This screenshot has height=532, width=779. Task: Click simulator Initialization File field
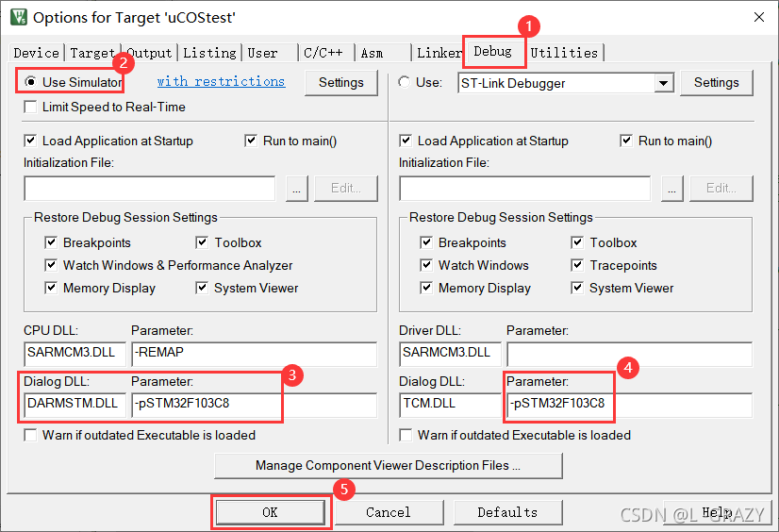[x=150, y=189]
